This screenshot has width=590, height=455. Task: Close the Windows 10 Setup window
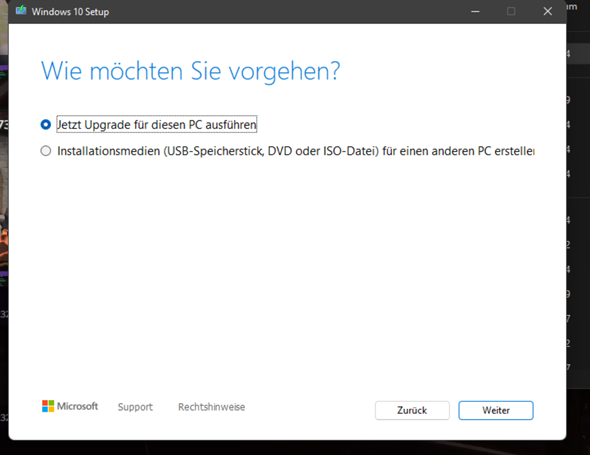pyautogui.click(x=547, y=11)
